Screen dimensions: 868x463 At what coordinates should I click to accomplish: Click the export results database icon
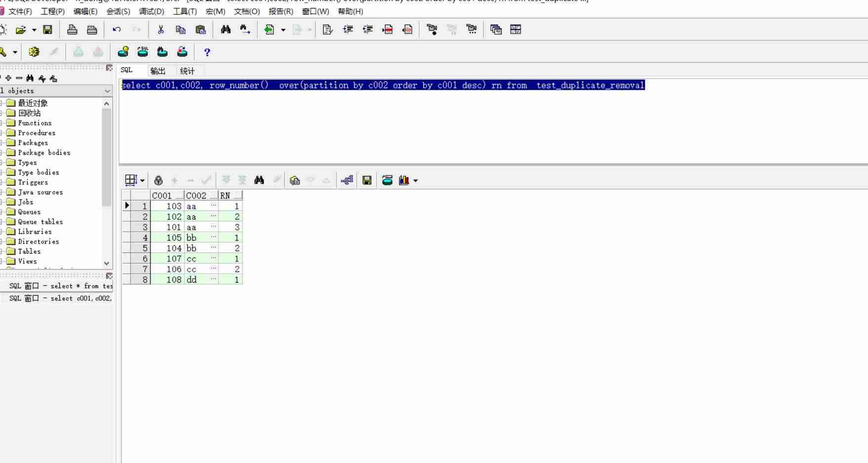(x=388, y=180)
